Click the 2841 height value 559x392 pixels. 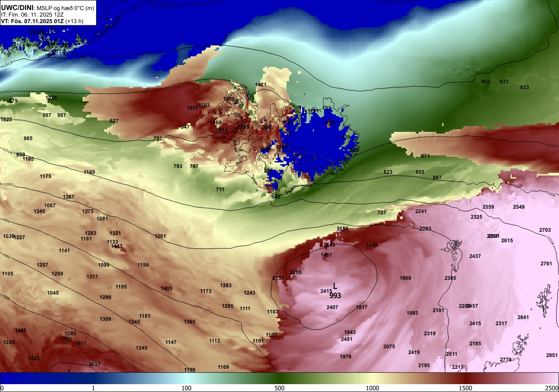pos(523,317)
